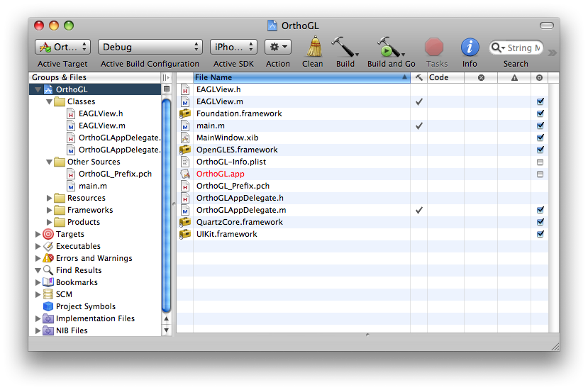Select QuartzCore.framework row in file list

362,222
